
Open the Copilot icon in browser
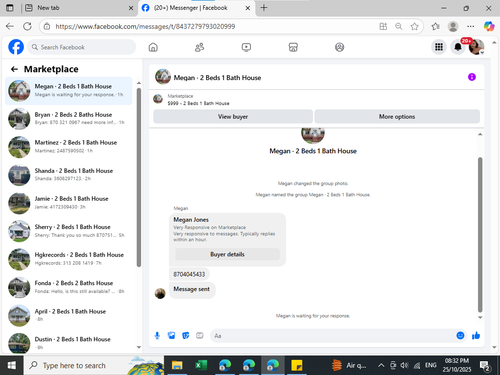tap(489, 26)
